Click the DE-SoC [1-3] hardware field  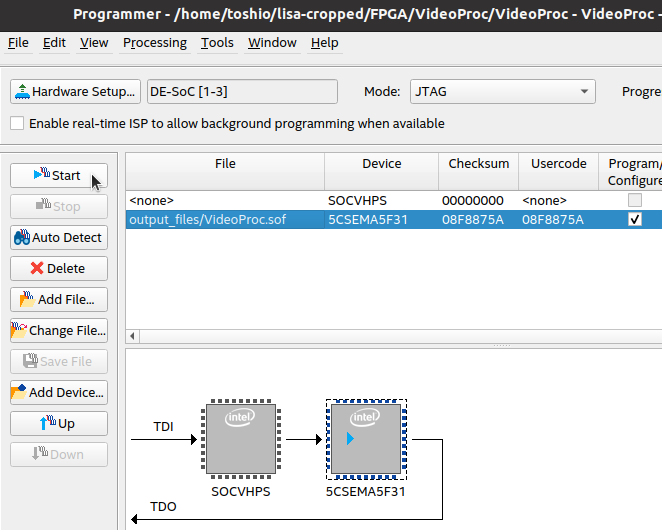[242, 92]
